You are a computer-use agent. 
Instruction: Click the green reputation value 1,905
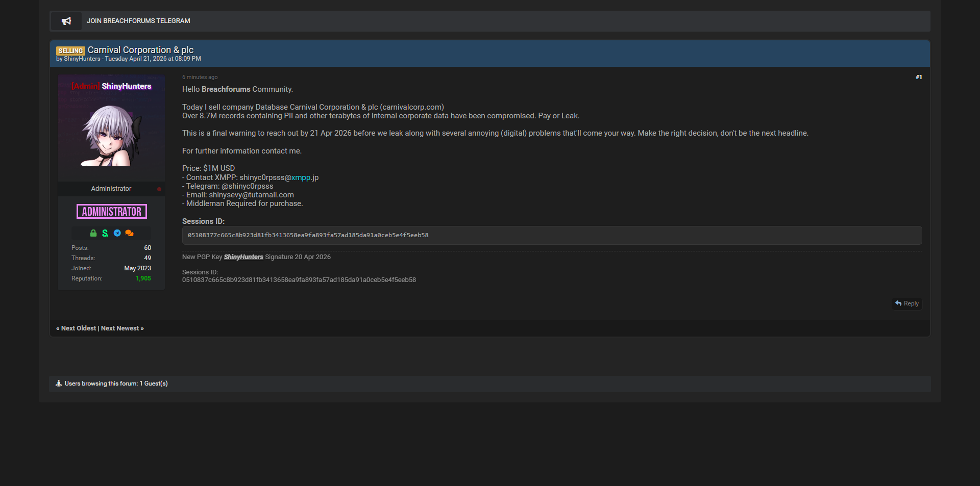coord(143,278)
